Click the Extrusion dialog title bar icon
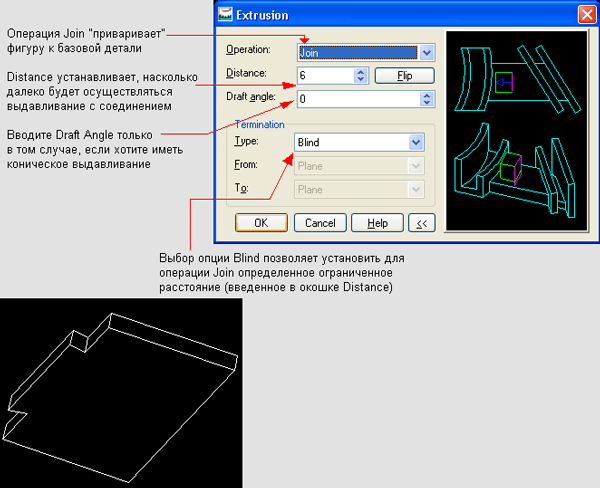600x488 pixels. point(226,15)
